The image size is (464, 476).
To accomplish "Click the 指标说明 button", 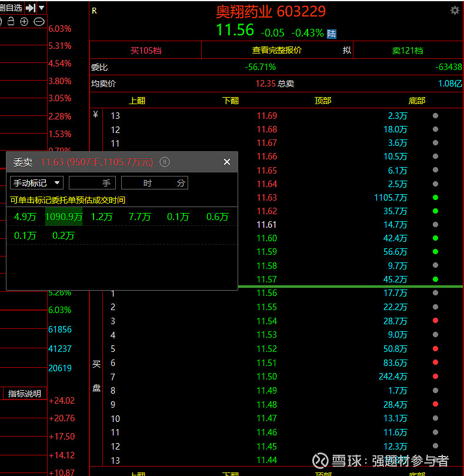I will pyautogui.click(x=25, y=394).
